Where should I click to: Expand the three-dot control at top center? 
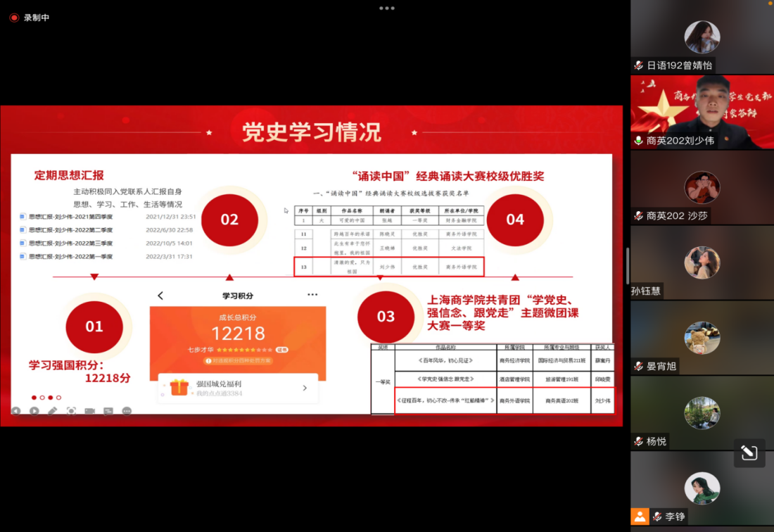(x=387, y=9)
